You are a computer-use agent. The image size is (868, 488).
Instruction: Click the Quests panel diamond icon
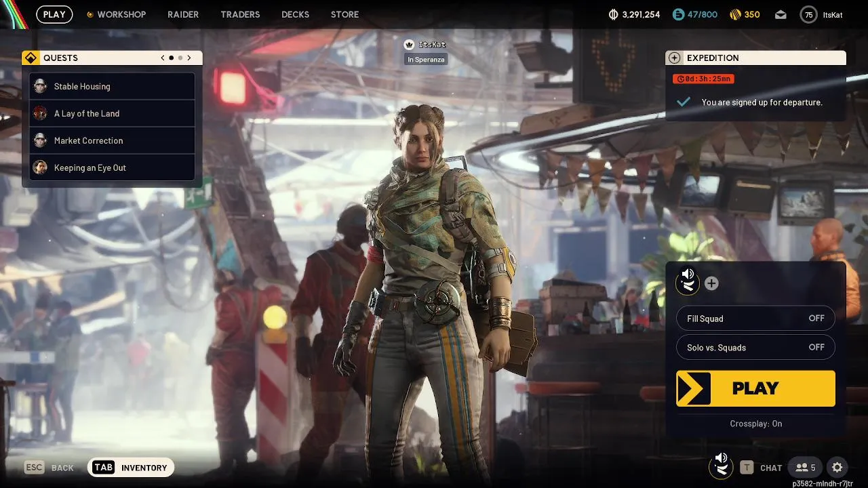pos(30,58)
